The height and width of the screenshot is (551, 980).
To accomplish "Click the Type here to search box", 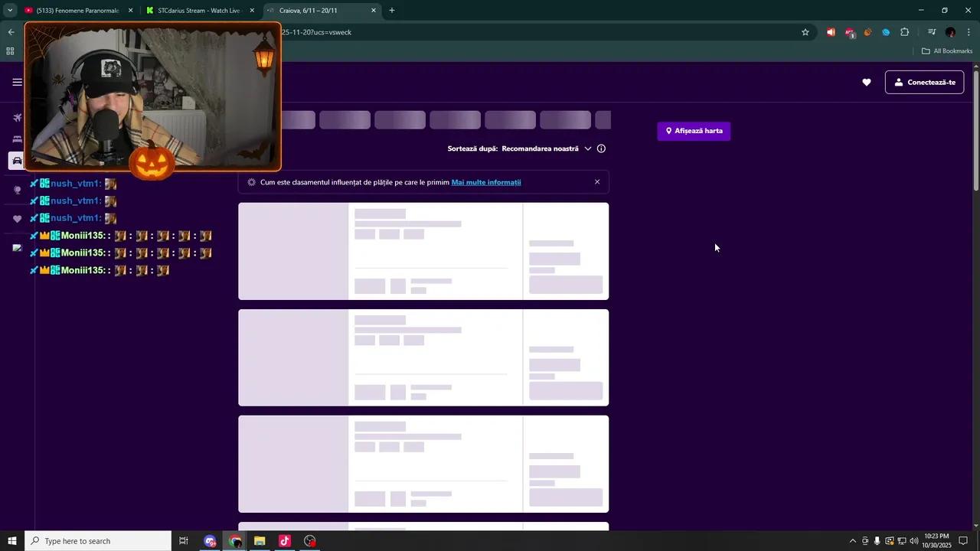I will coord(98,541).
